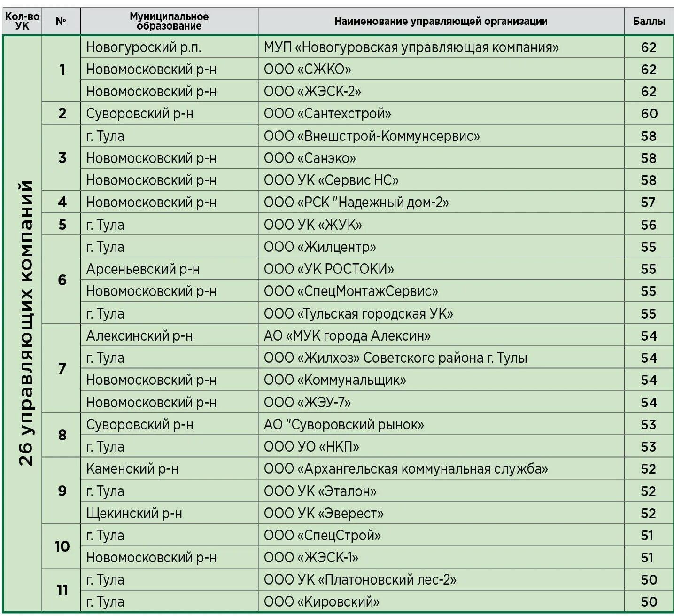Viewport: 674px width, 616px height.
Task: Select the «ООО «Кировский»» cell
Action: click(x=441, y=601)
